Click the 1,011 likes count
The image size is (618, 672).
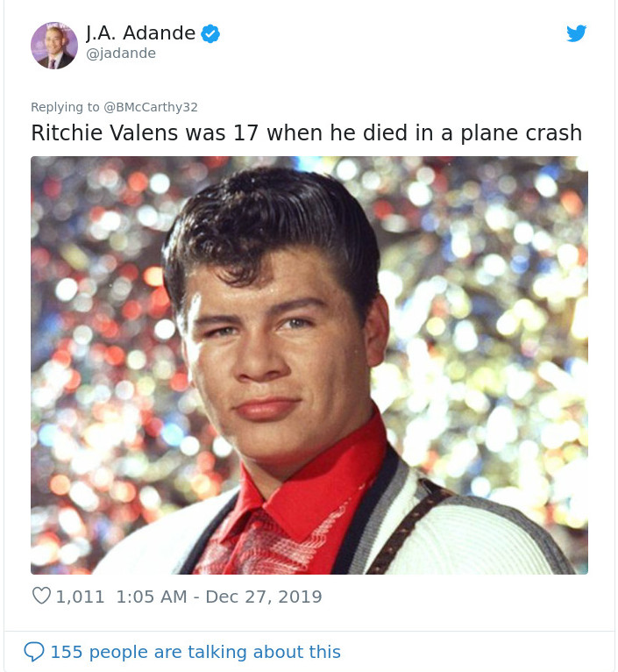tap(80, 597)
